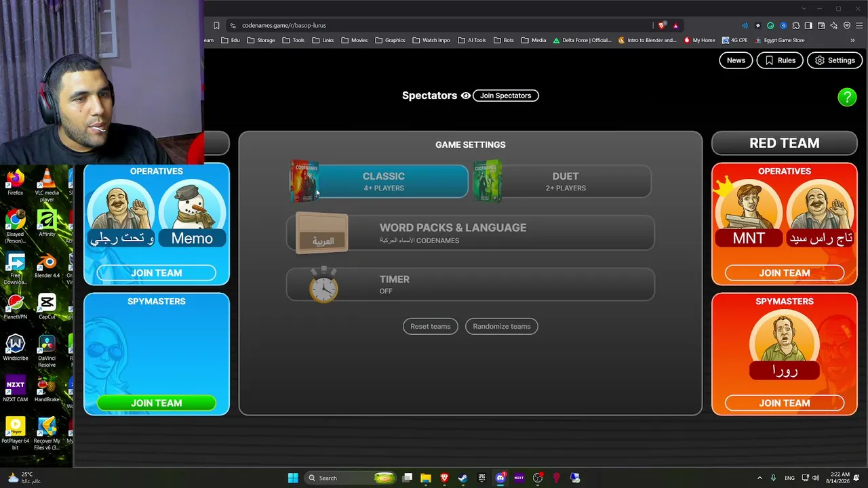Image resolution: width=868 pixels, height=488 pixels.
Task: Open Epic Games launcher from taskbar
Action: point(481,478)
